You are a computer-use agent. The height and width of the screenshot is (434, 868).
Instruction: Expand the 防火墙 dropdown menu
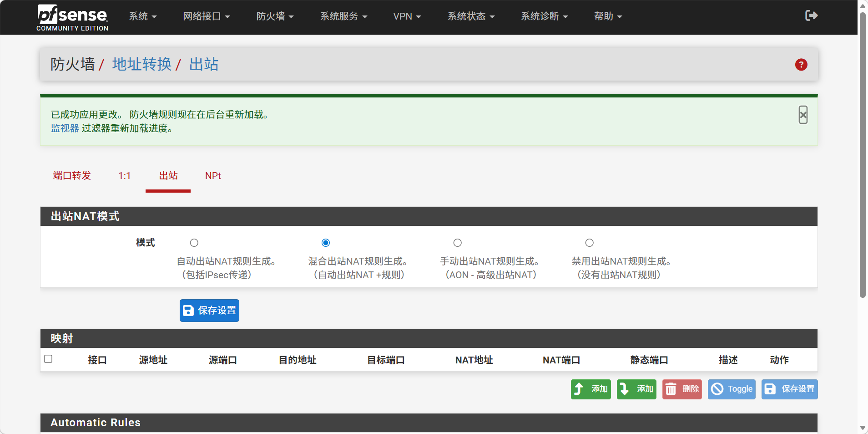click(275, 16)
